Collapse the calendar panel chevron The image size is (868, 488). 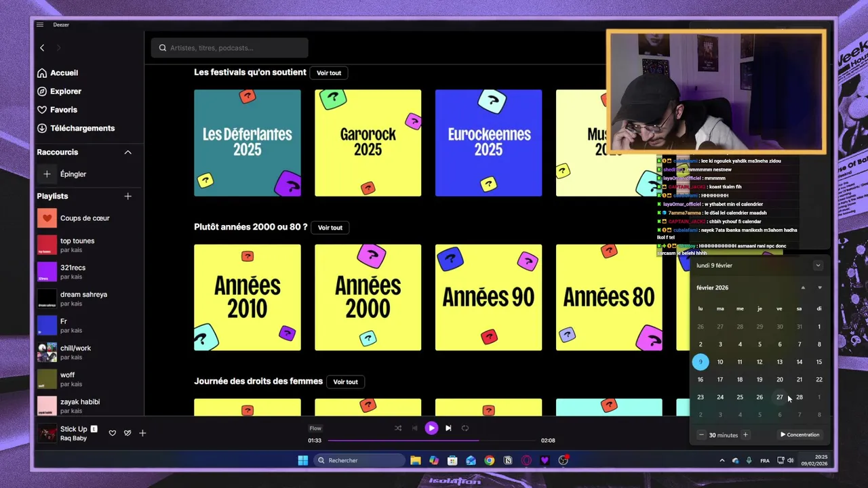point(818,266)
